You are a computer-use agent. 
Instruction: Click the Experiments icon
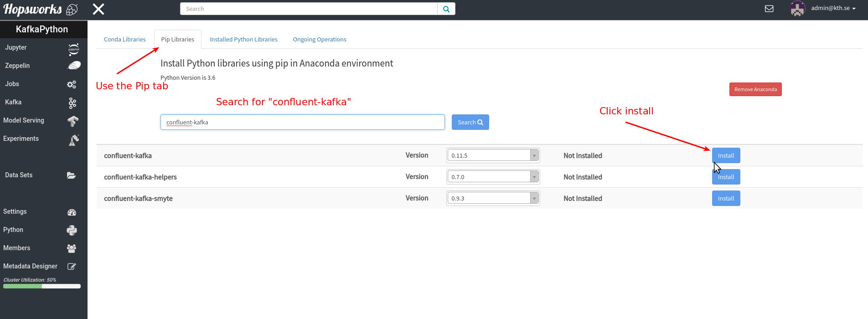[74, 140]
